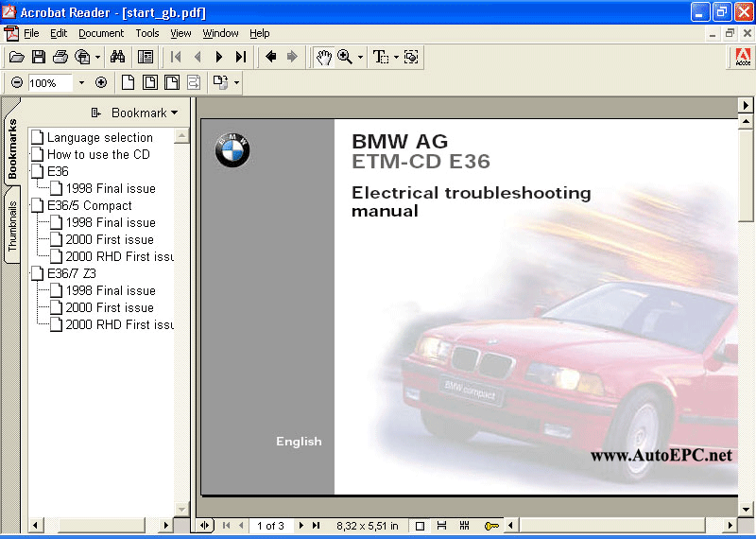Screen dimensions: 756x539
Task: Select the Graphics Select snapshot tool
Action: pyautogui.click(x=411, y=57)
